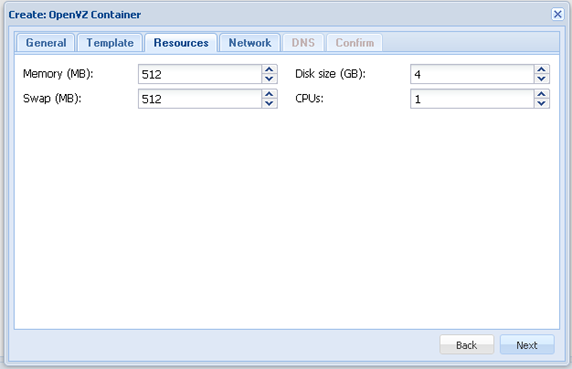This screenshot has width=572, height=369.
Task: Click the Next button
Action: click(x=527, y=345)
